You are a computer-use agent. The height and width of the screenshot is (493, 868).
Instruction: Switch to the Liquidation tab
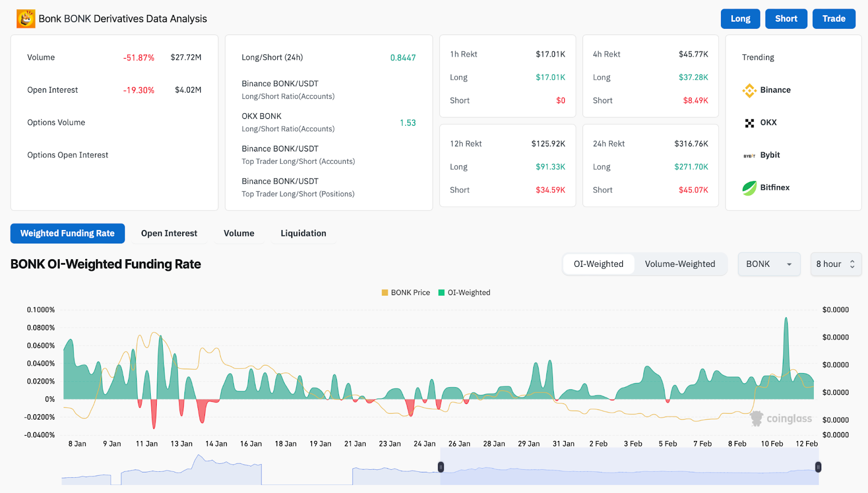(303, 233)
